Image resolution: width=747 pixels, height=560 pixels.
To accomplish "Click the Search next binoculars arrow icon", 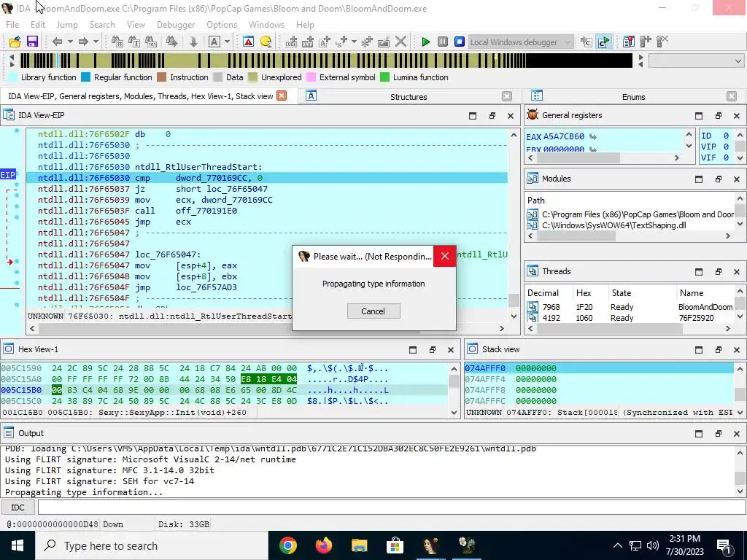I will 171,42.
